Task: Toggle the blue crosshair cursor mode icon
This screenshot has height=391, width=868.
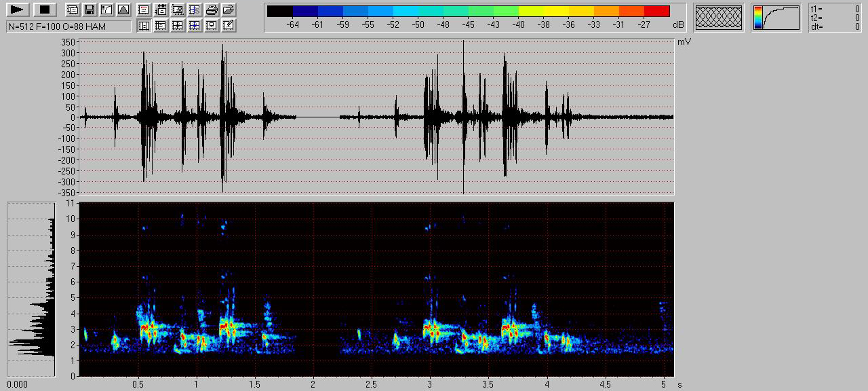Action: (195, 26)
